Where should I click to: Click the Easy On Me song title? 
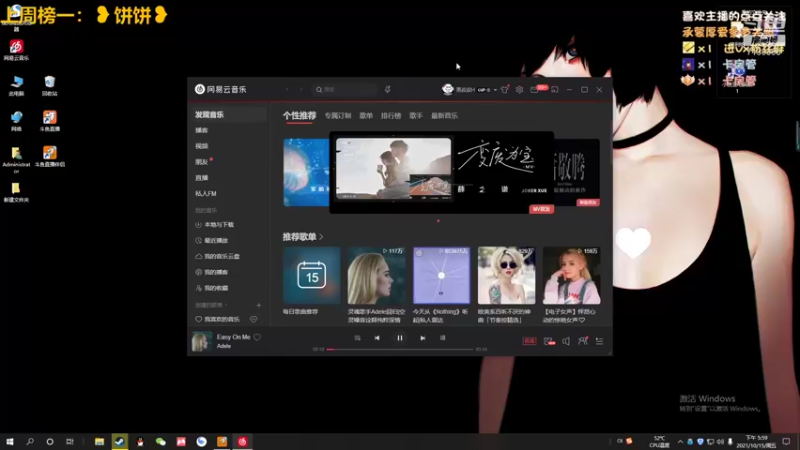point(234,337)
